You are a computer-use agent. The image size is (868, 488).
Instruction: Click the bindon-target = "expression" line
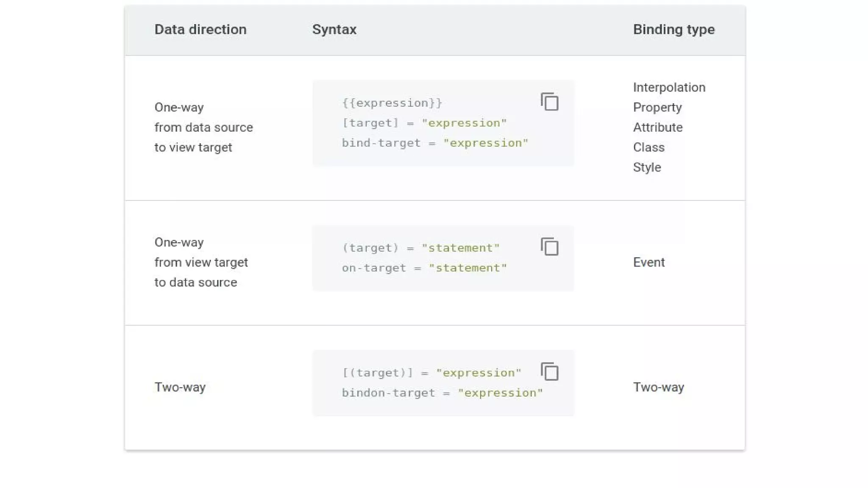coord(442,393)
